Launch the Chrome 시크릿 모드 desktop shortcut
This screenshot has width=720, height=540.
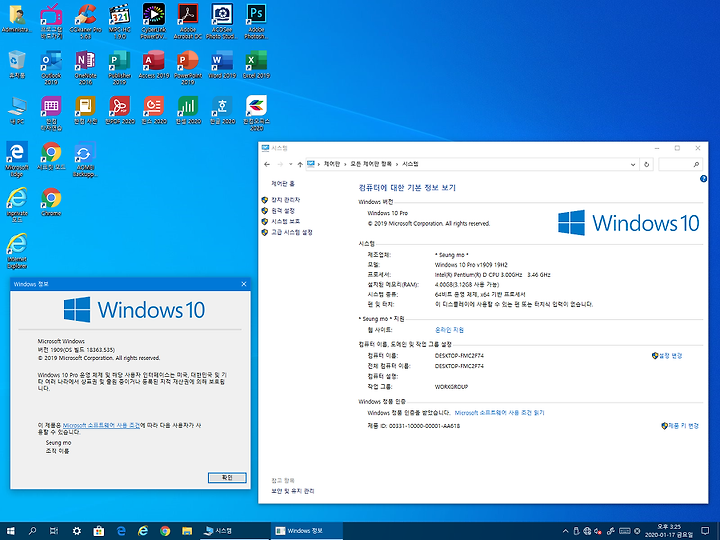point(51,156)
